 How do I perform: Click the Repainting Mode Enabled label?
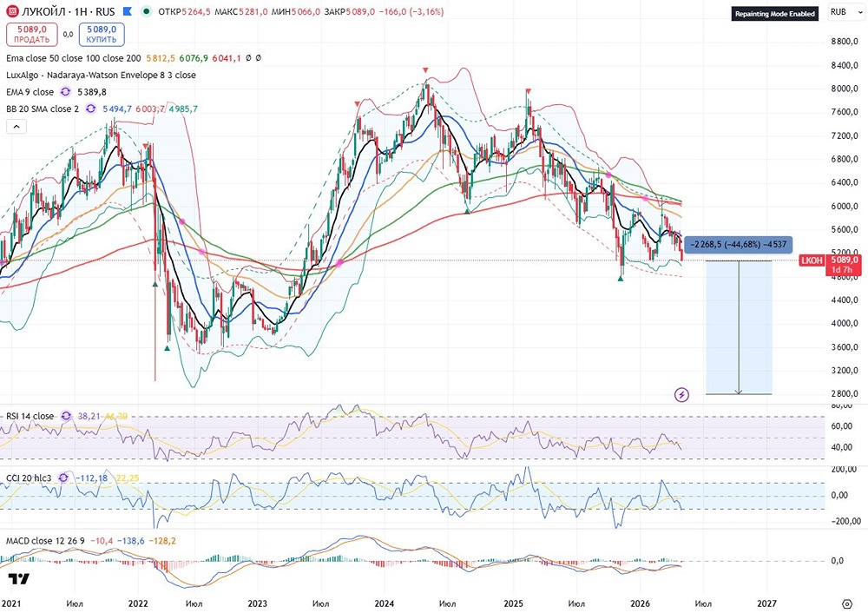(775, 14)
